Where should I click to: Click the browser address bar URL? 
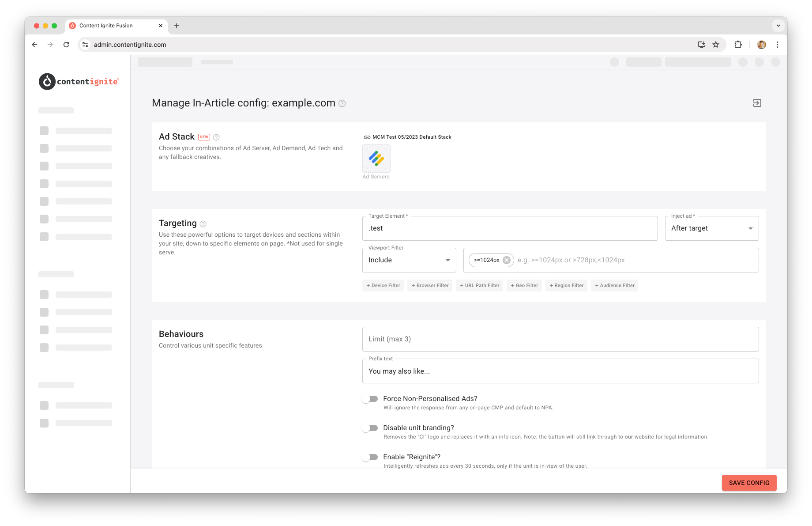pos(130,45)
